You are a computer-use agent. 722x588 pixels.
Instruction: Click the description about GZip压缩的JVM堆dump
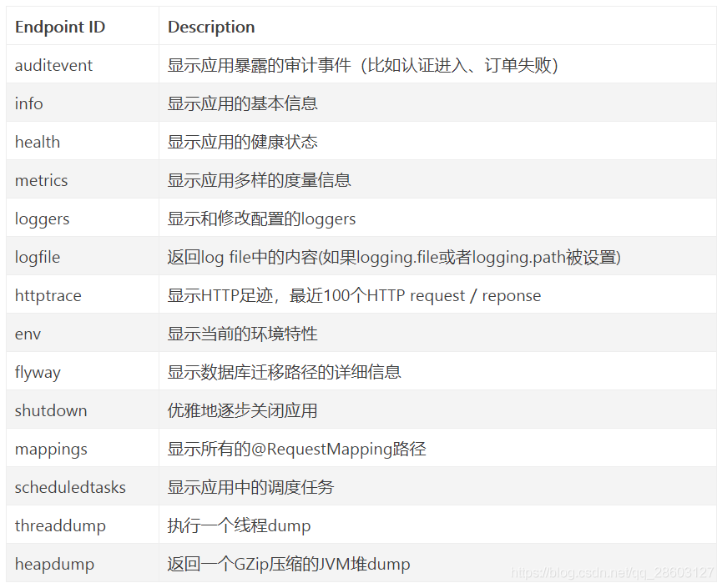pyautogui.click(x=289, y=564)
